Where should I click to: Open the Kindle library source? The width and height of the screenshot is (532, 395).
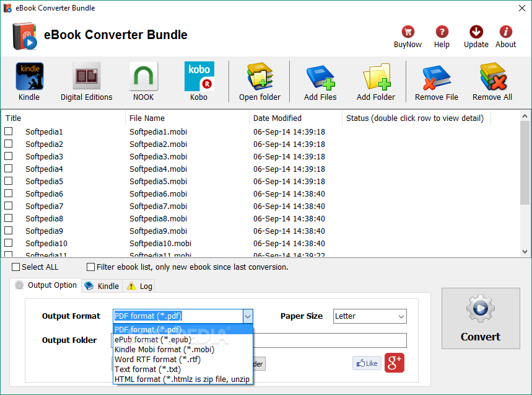[x=29, y=81]
